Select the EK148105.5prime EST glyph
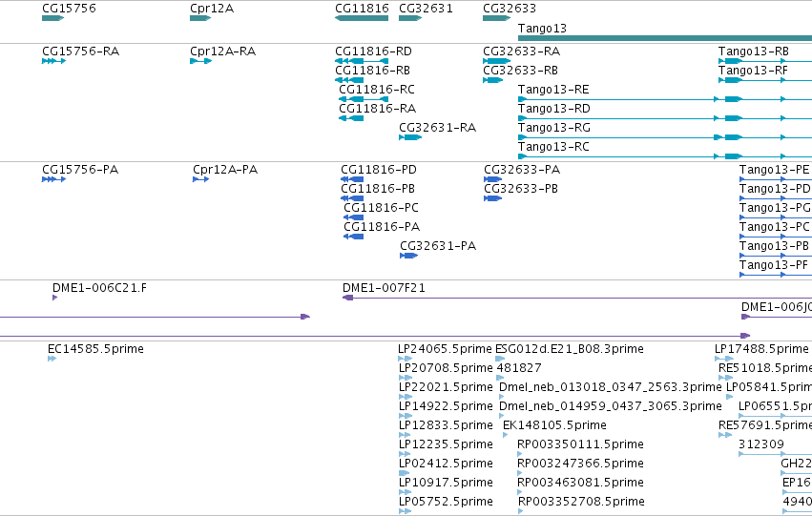The width and height of the screenshot is (812, 516). (x=506, y=435)
